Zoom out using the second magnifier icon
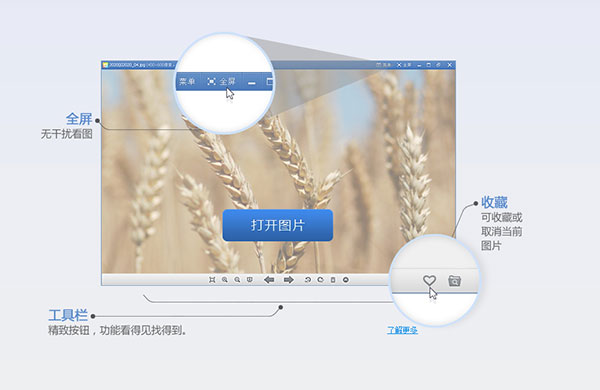 237,280
